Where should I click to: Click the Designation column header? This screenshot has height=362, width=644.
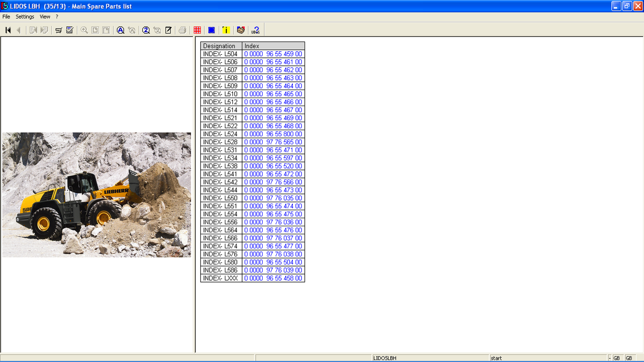[221, 46]
